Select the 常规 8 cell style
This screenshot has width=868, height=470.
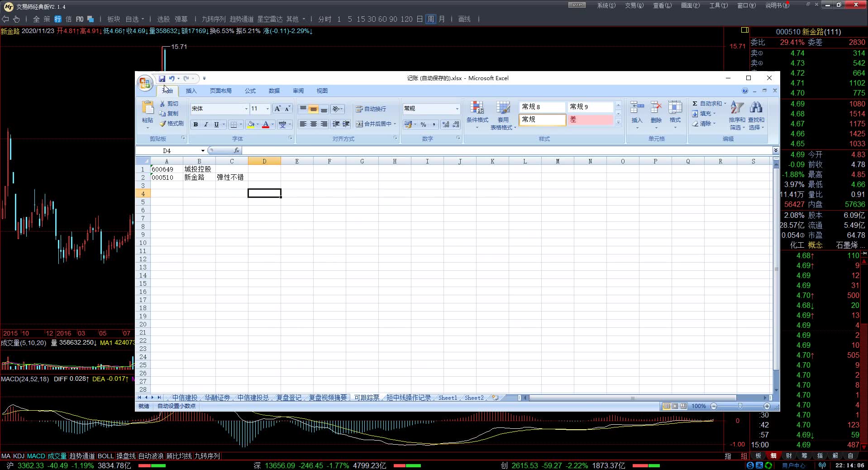point(542,107)
